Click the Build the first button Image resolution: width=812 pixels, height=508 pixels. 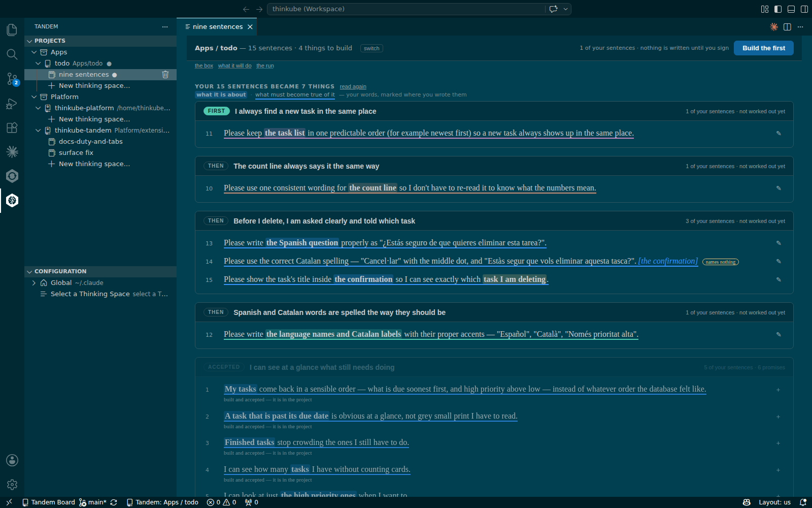[763, 48]
